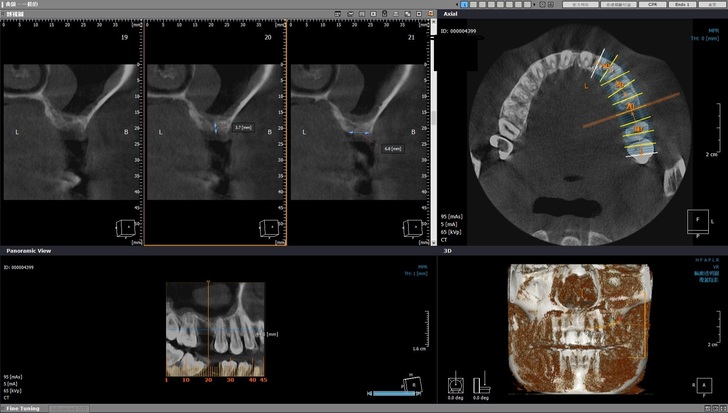Click the overlapping squares icon in cross-section toolbar
This screenshot has width=728, height=413.
click(407, 14)
